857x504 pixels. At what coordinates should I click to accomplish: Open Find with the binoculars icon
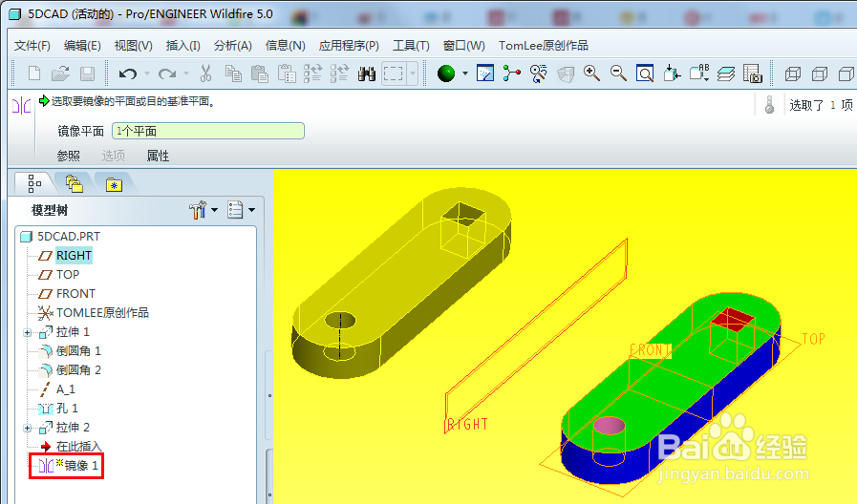[366, 73]
